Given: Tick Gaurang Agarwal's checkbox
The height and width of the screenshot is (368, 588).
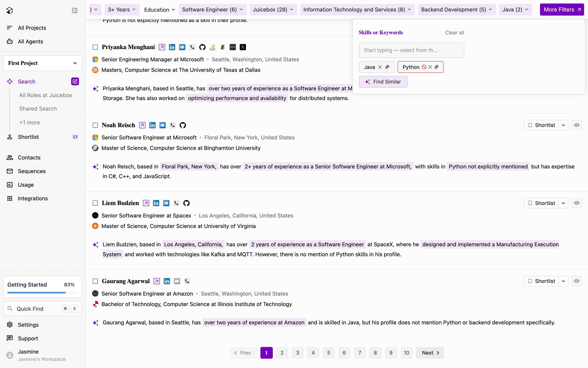Looking at the screenshot, I should tap(95, 281).
